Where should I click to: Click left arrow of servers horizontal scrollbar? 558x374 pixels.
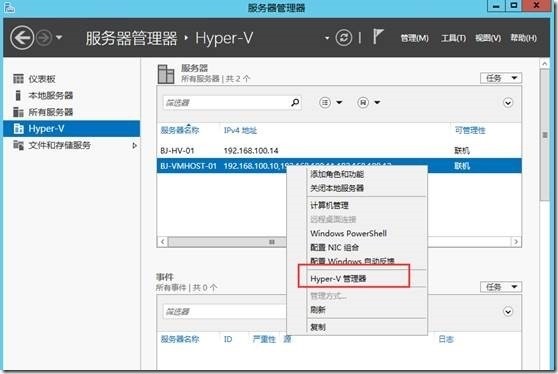coord(163,242)
